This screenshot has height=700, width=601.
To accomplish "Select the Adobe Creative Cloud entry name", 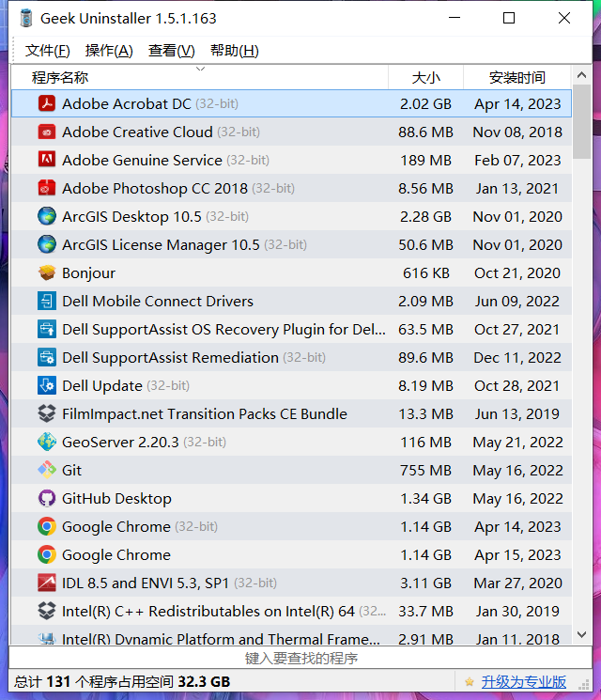I will coord(137,132).
